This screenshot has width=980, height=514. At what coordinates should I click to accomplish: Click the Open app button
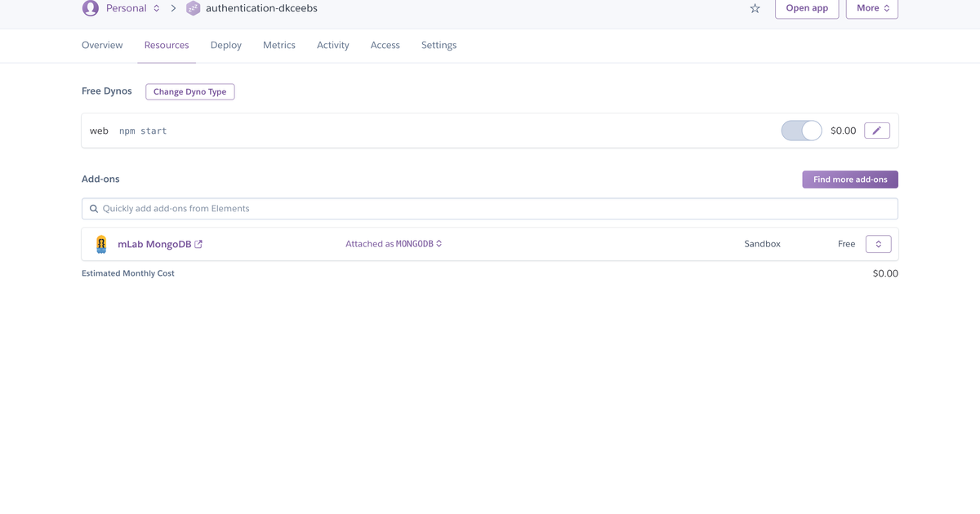[806, 8]
